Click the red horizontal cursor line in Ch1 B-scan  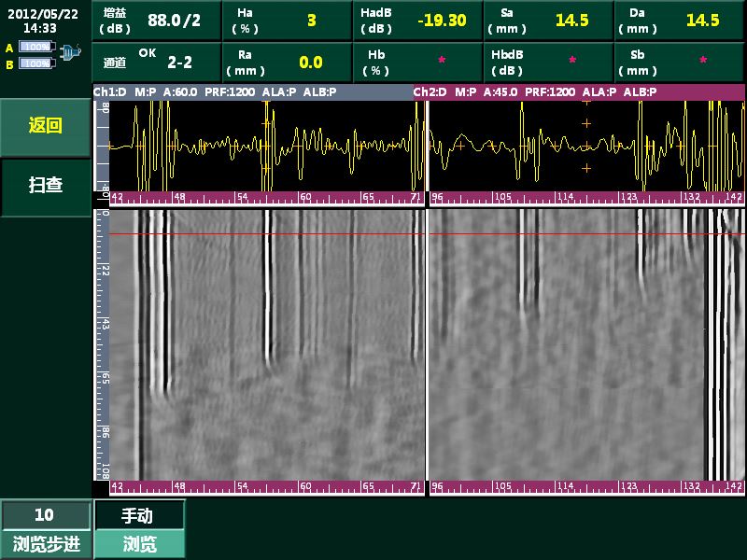coord(261,234)
